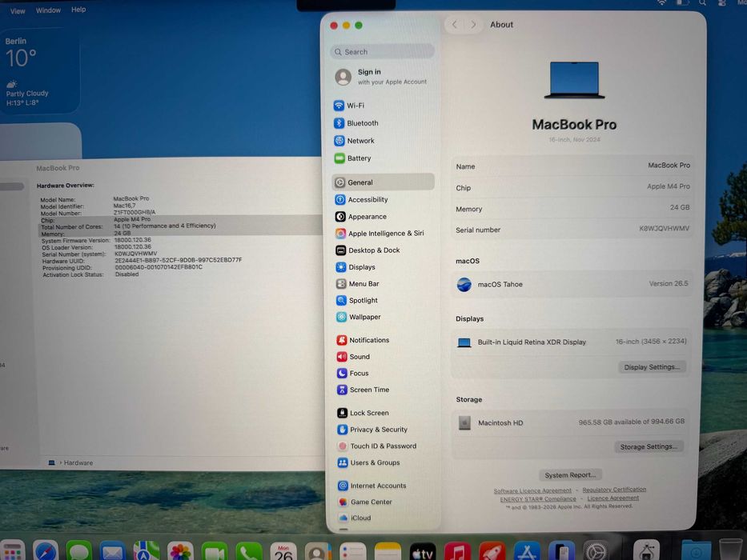Open Menu Bar settings
Screen dimensions: 747x560
tap(358, 284)
